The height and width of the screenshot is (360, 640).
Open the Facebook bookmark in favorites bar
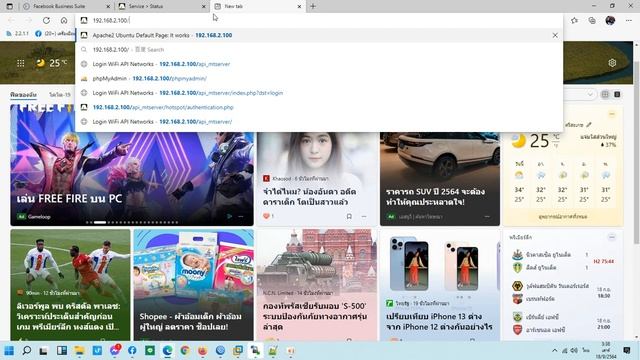[54, 33]
